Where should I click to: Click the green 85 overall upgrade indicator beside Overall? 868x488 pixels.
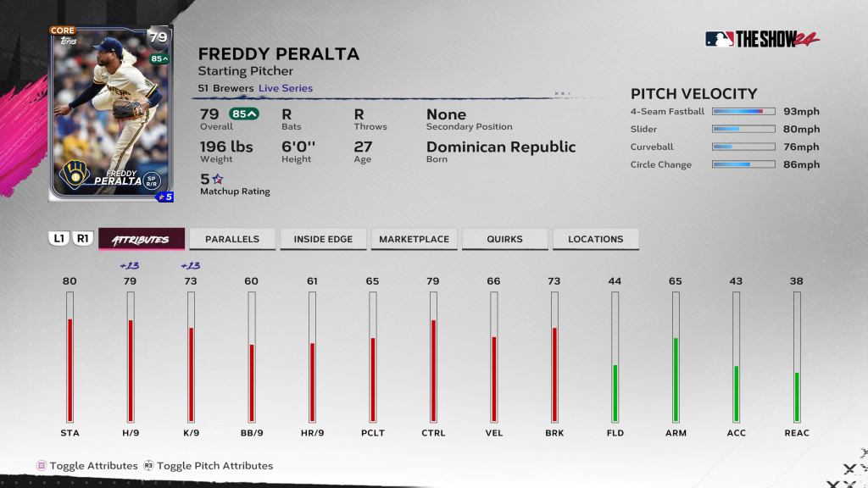click(244, 114)
